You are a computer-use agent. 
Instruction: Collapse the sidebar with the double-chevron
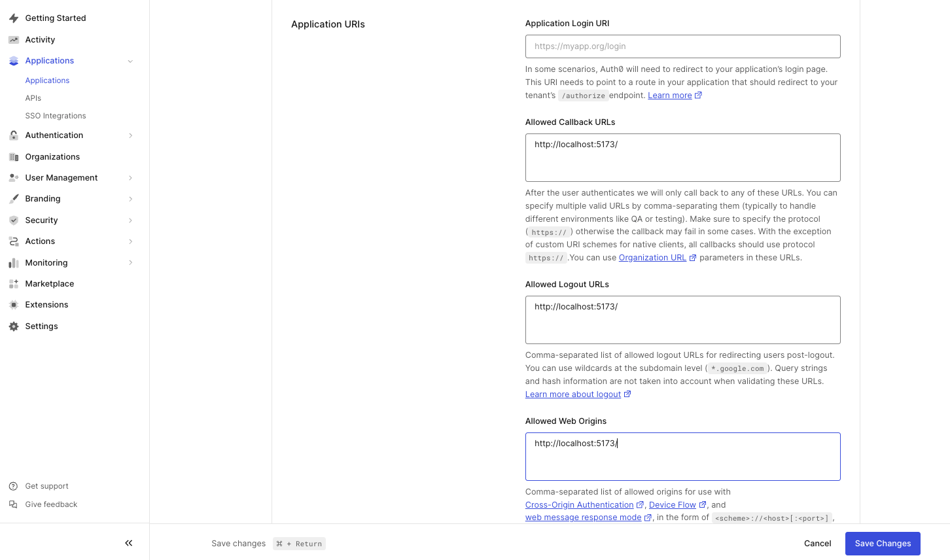[128, 543]
